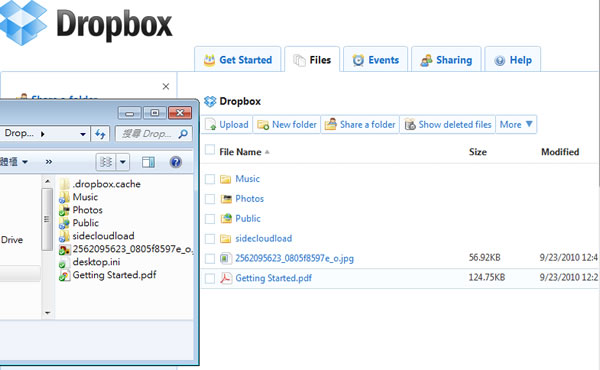This screenshot has height=370, width=600.
Task: Sort by Modified column header
Action: coord(560,152)
